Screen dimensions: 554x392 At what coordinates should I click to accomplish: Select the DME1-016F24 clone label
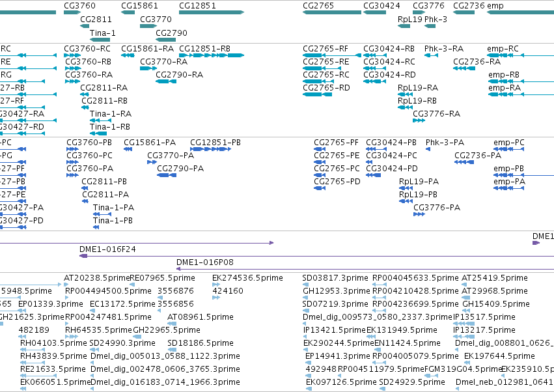click(107, 249)
